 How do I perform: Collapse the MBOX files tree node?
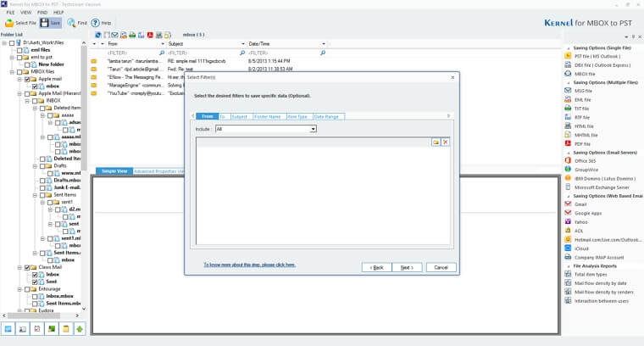click(12, 72)
